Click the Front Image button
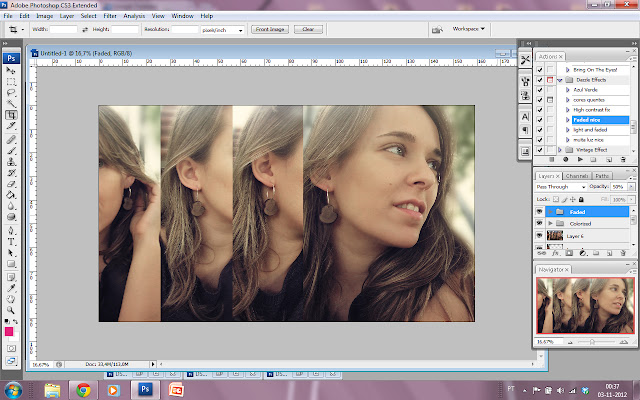The width and height of the screenshot is (640, 400). pyautogui.click(x=270, y=30)
